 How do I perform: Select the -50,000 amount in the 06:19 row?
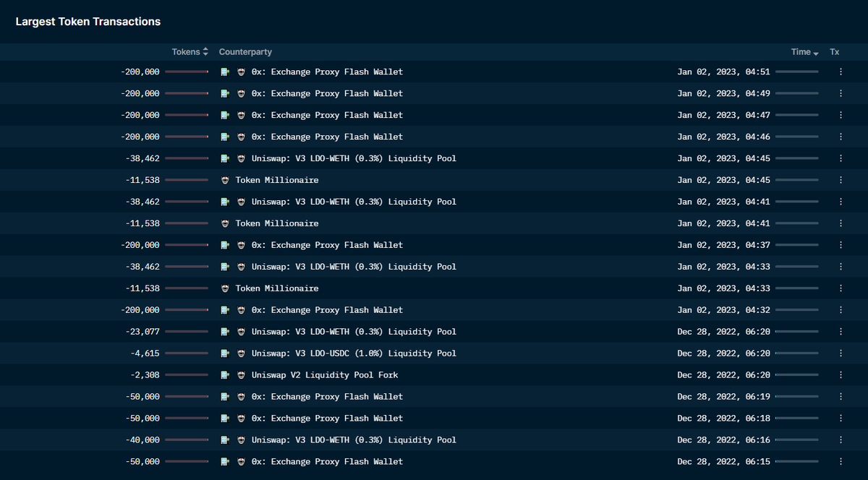pos(142,397)
